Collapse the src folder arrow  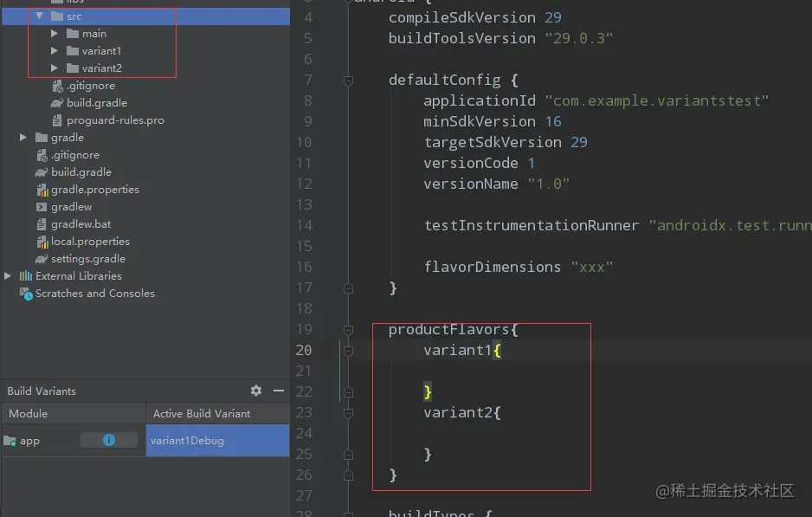tap(39, 16)
